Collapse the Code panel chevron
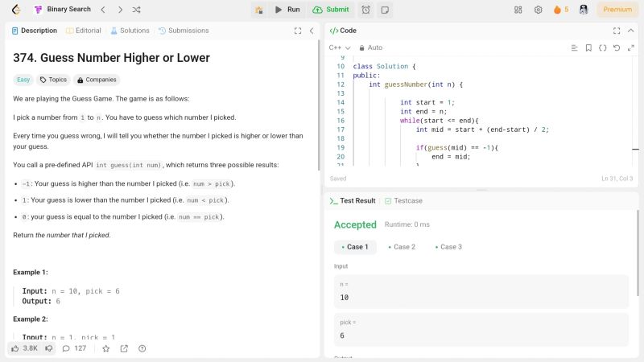 [631, 31]
